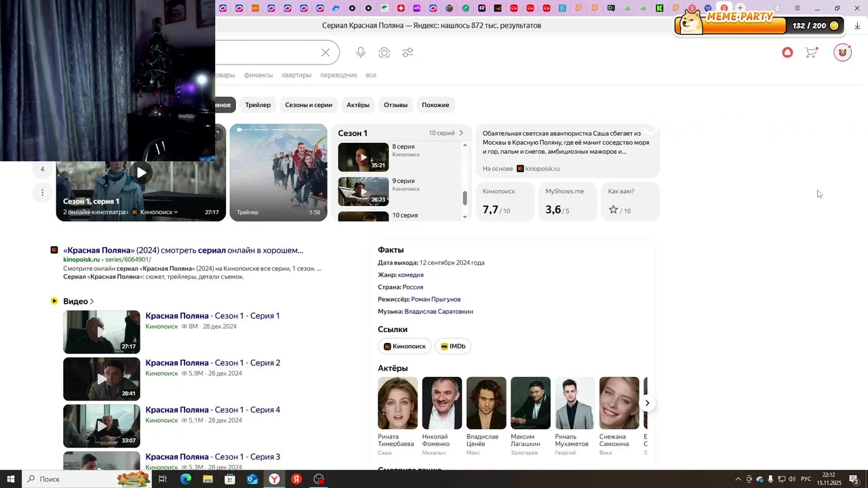Image resolution: width=868 pixels, height=488 pixels.
Task: Open the Россия country link
Action: [x=413, y=287]
